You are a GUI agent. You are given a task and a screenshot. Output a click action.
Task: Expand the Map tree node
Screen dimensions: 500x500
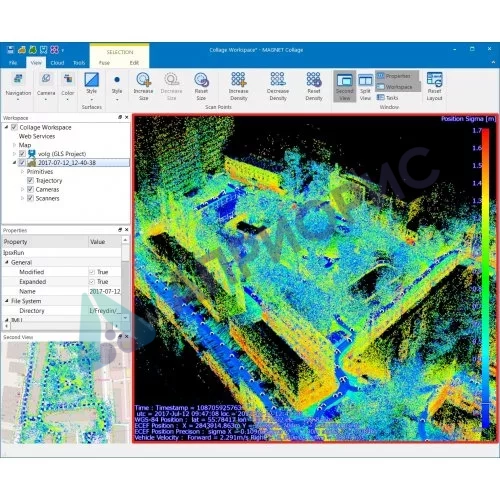coord(14,145)
